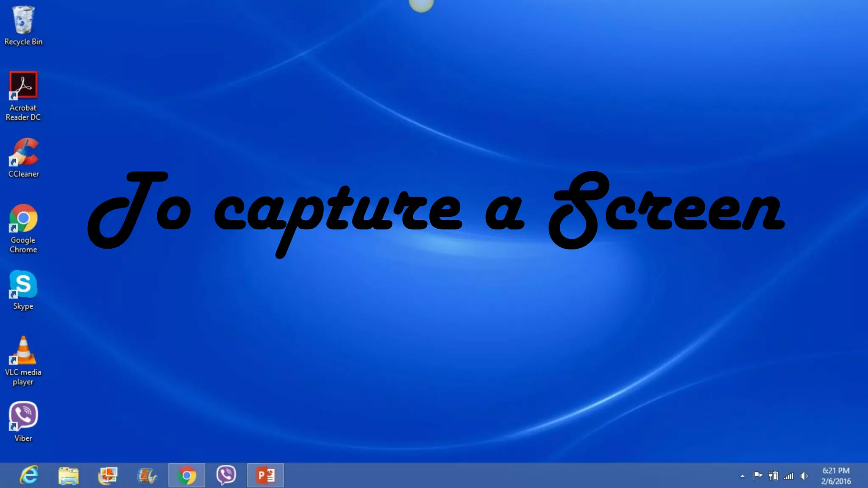Open Viber from the taskbar
Screen dimensions: 868x488
pos(226,475)
